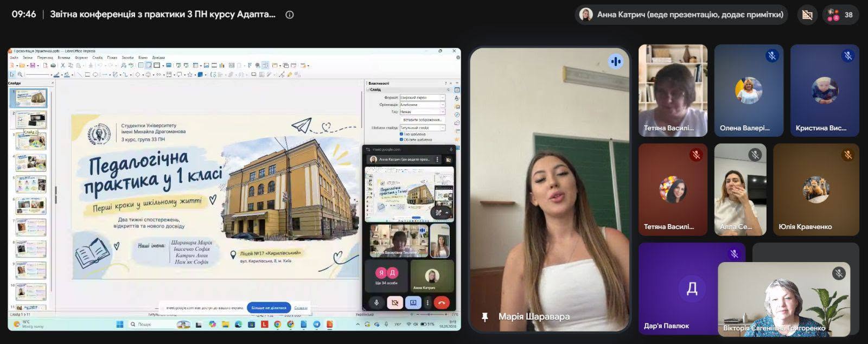The height and width of the screenshot is (344, 868).
Task: Open the Вставка menu
Action: pos(64,58)
